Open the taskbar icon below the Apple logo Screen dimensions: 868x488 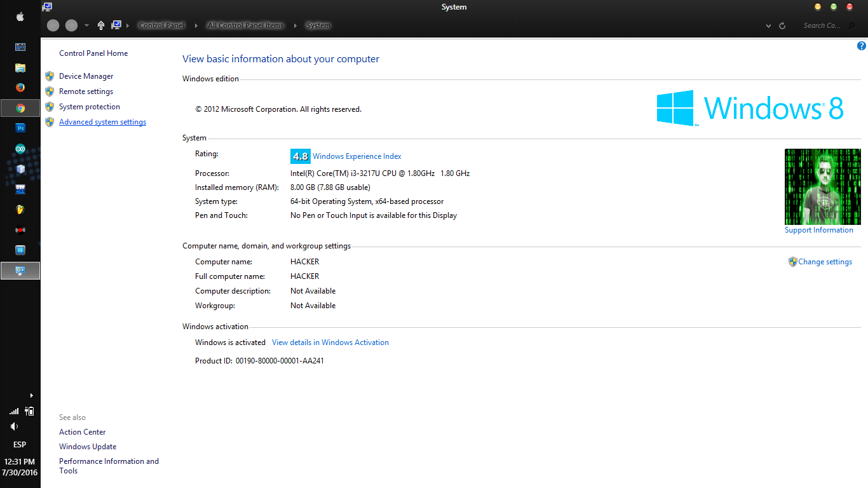point(20,47)
